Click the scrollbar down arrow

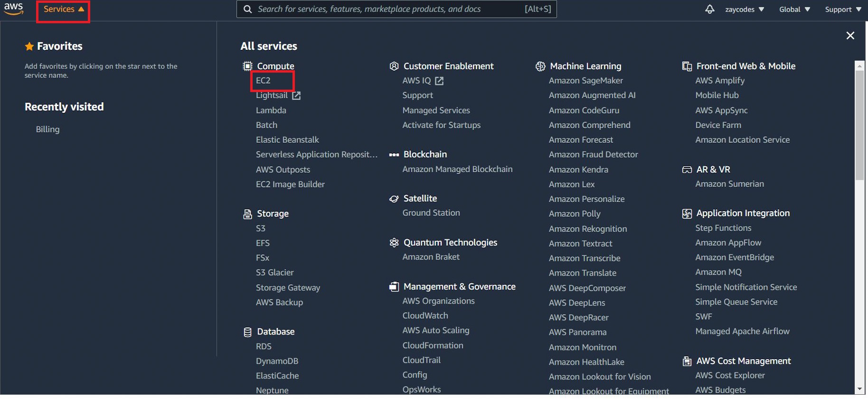point(859,389)
